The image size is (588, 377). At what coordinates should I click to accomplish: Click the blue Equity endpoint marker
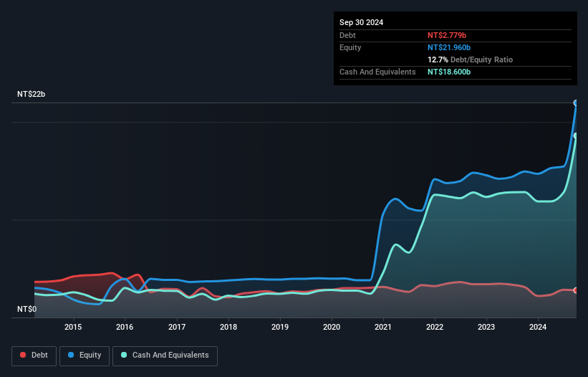tap(576, 102)
